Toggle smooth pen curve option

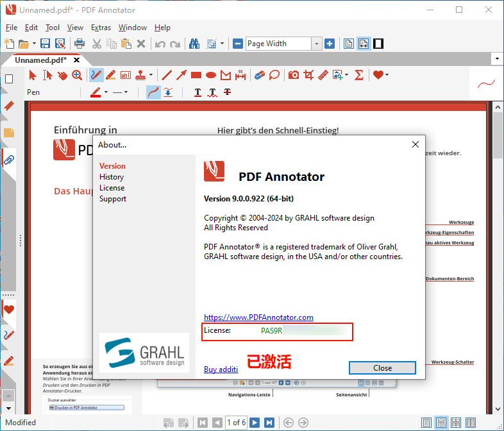[153, 92]
